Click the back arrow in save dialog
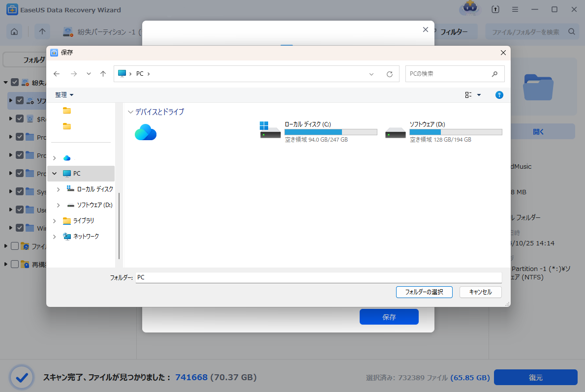 [x=57, y=74]
